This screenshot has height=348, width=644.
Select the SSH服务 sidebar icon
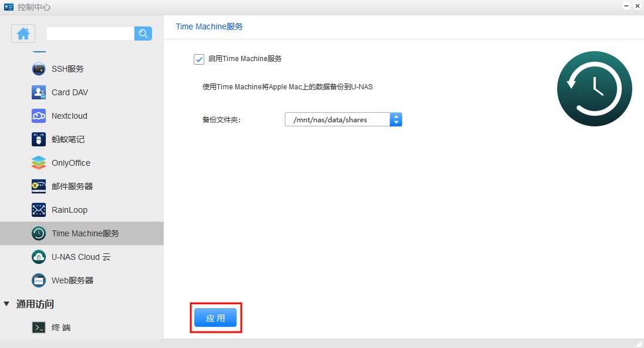point(38,69)
